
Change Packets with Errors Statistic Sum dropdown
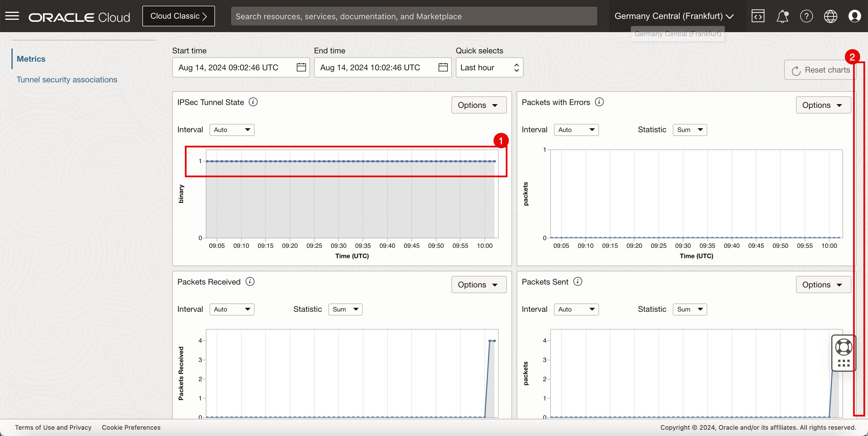(x=689, y=130)
